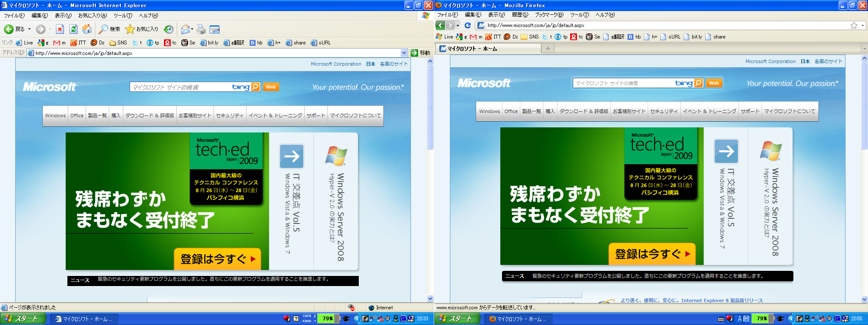Click Microsoft Corporation link in Firefox page
Image resolution: width=868 pixels, height=325 pixels.
tap(771, 61)
